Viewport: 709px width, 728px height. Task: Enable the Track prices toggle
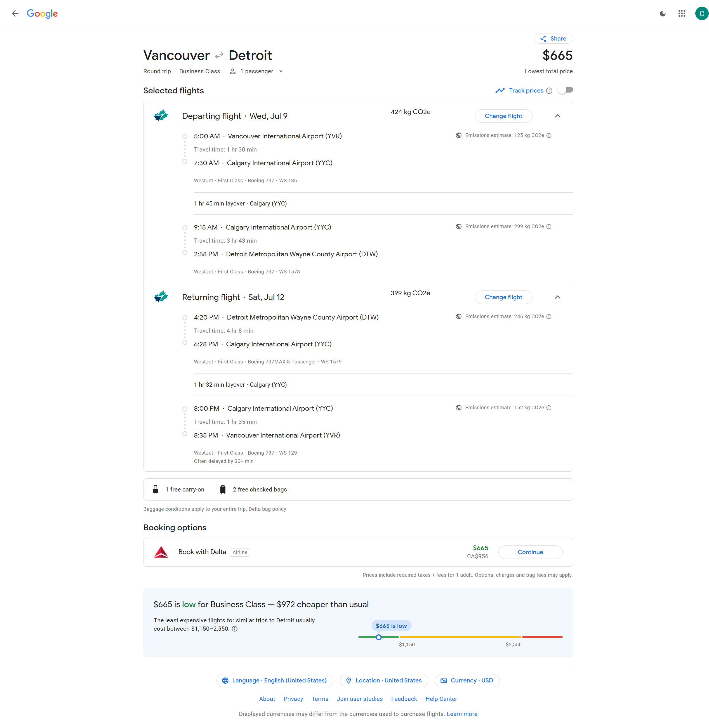coord(565,90)
